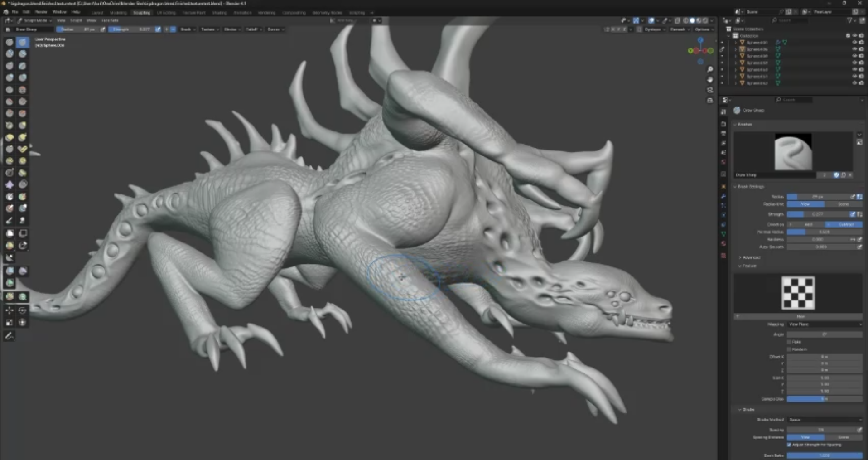Screen dimensions: 868x460
Task: Uncheck Adjust Strength for Spacing
Action: [x=789, y=445]
